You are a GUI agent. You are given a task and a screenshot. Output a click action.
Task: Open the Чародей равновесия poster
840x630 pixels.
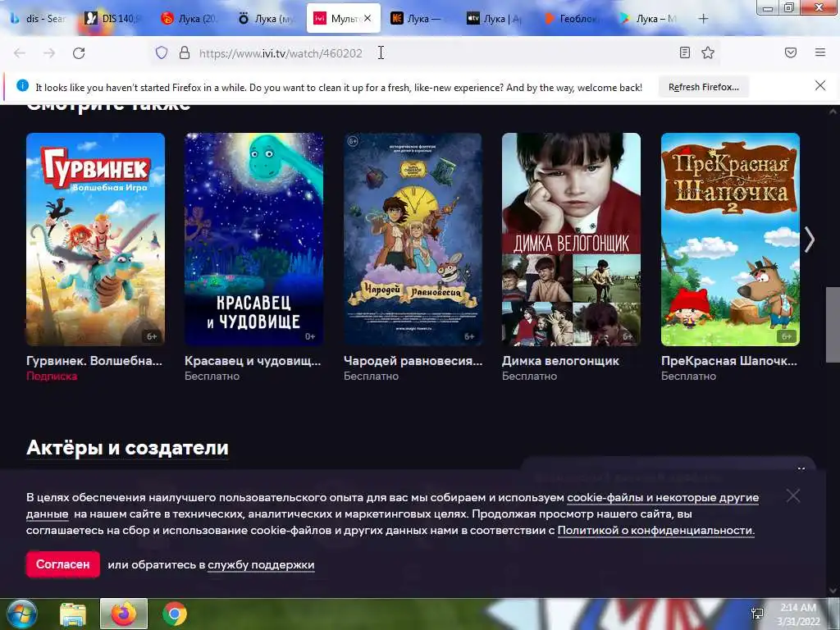(x=413, y=239)
